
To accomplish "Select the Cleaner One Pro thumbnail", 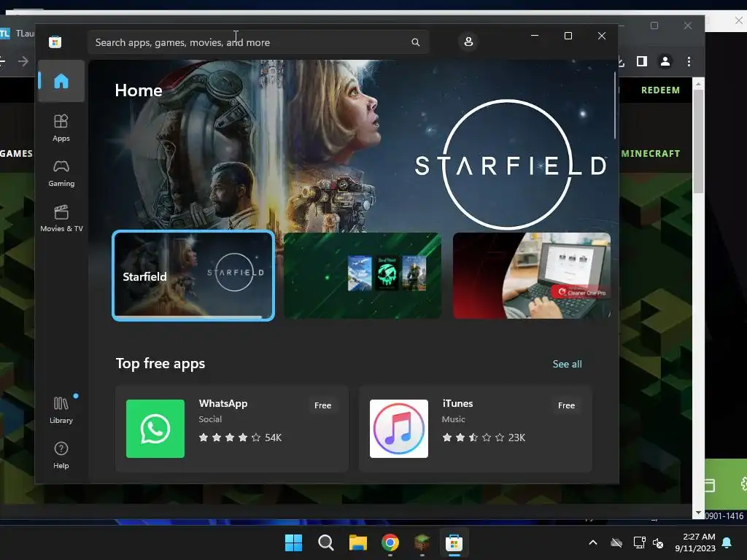I will (532, 276).
